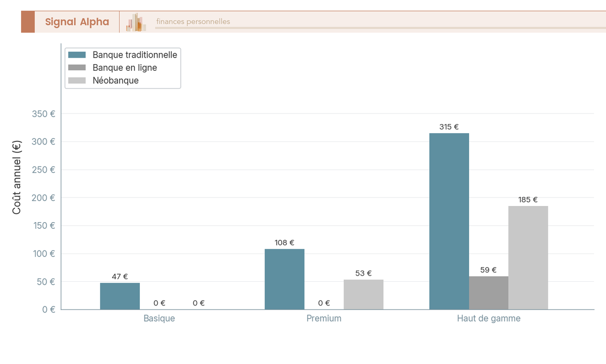
Task: Click the Banque traditionnelle legend color swatch
Action: [x=77, y=55]
